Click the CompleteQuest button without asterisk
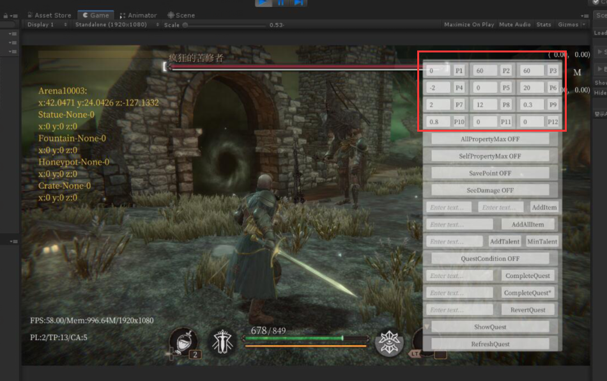607x381 pixels. pos(528,276)
